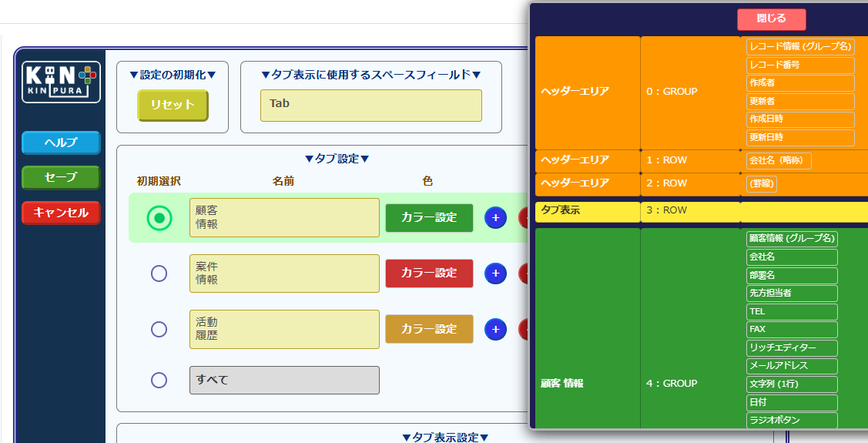The width and height of the screenshot is (868, 443).
Task: Close the layout panel with 閉じる
Action: tap(771, 18)
